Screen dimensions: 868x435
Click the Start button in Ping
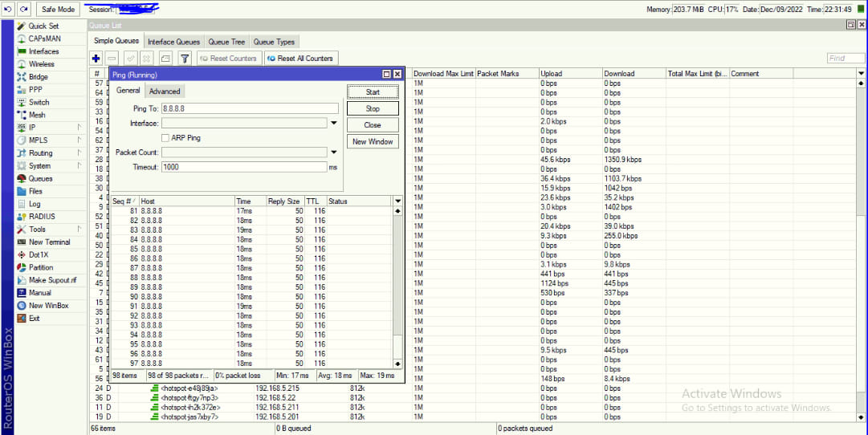click(x=373, y=91)
